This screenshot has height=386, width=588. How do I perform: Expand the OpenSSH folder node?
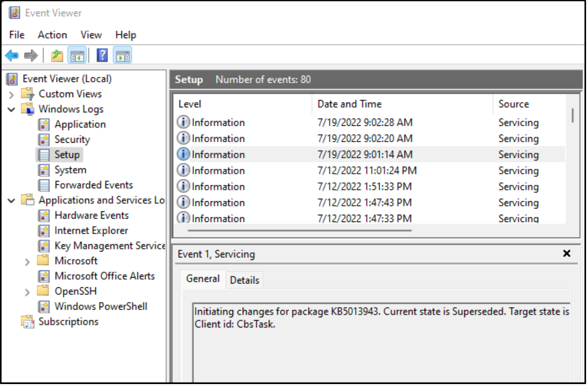28,292
